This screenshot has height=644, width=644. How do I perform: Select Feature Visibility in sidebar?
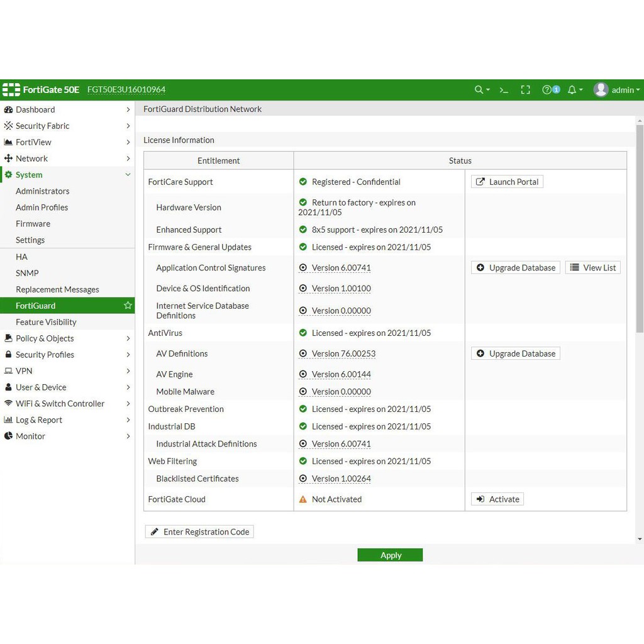pos(46,322)
